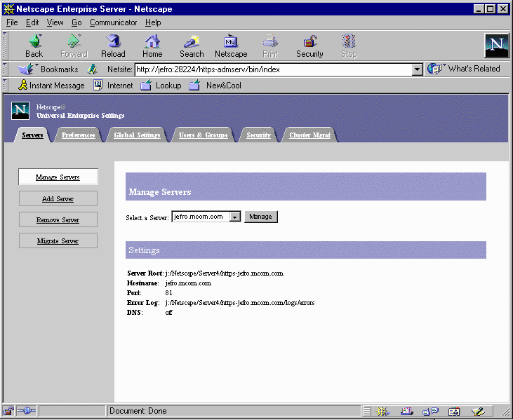The image size is (513, 420).
Task: Go back with the Back toolbar icon
Action: click(x=34, y=46)
